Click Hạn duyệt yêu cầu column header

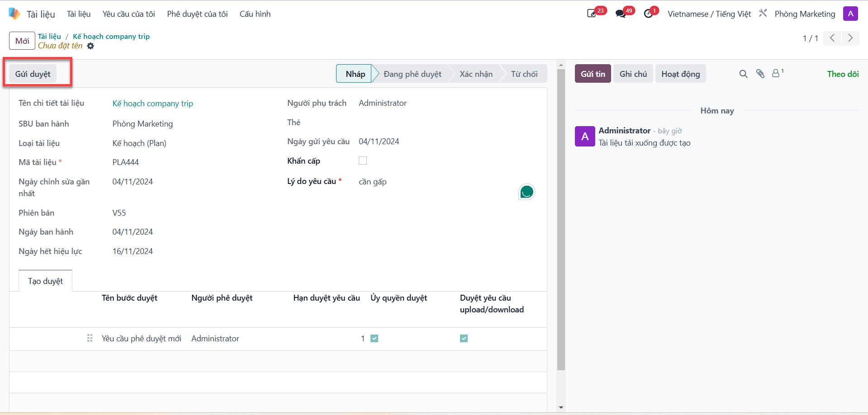click(327, 298)
